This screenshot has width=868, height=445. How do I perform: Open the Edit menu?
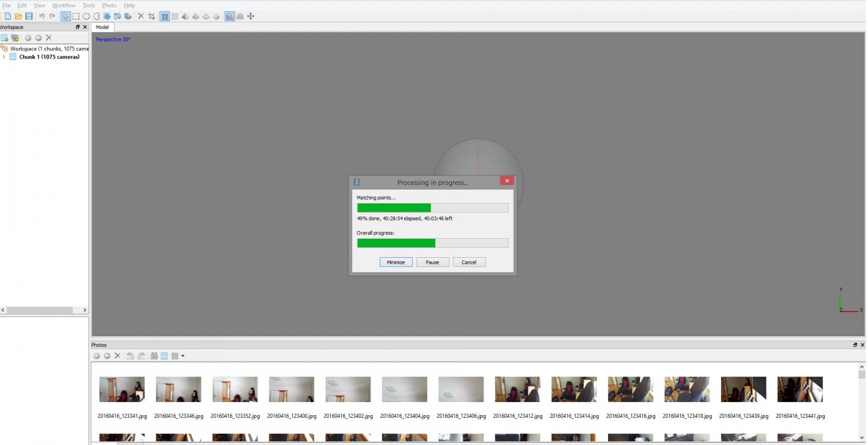(22, 5)
